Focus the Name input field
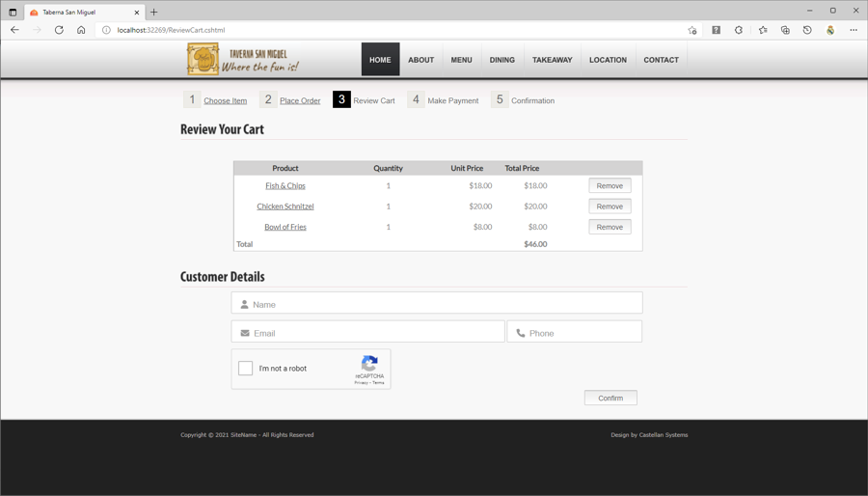Viewport: 868px width, 496px height. pyautogui.click(x=437, y=303)
